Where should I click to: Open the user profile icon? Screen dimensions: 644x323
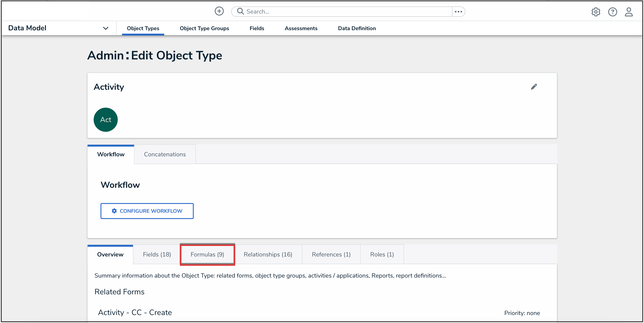(x=629, y=12)
